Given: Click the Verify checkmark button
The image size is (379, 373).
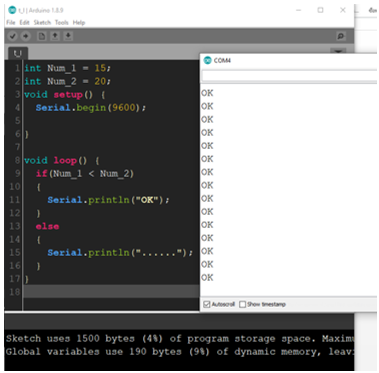Looking at the screenshot, I should tap(13, 36).
